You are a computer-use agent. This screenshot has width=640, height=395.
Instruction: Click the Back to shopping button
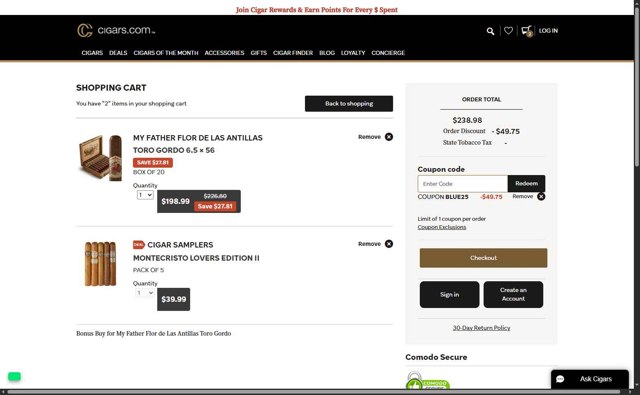coord(349,104)
